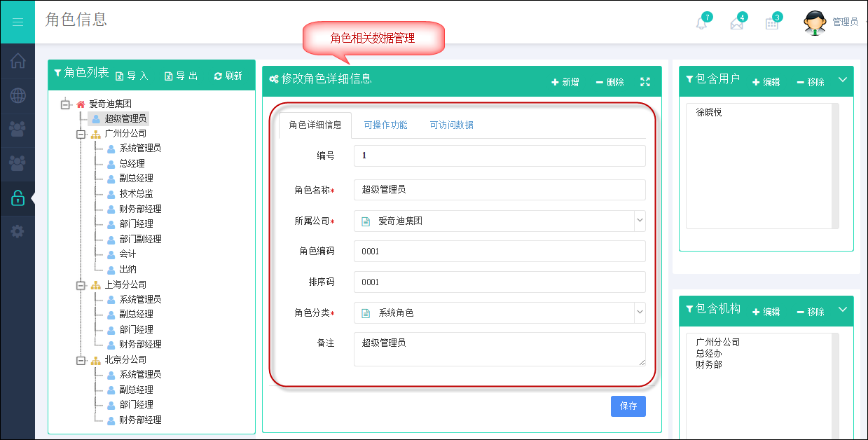Image resolution: width=868 pixels, height=440 pixels.
Task: Collapse the 北京分公司 tree node
Action: point(81,360)
